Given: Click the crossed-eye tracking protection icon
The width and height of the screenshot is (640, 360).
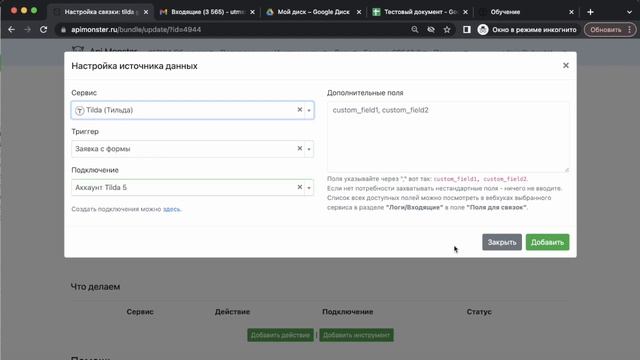Looking at the screenshot, I should [x=431, y=30].
